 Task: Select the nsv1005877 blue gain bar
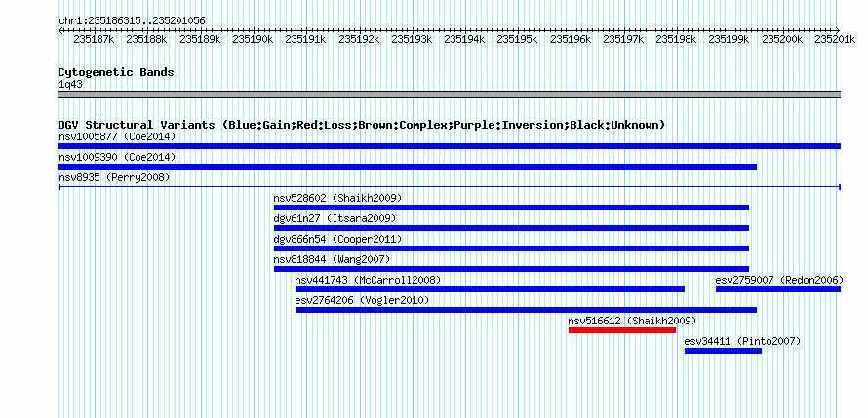point(449,146)
